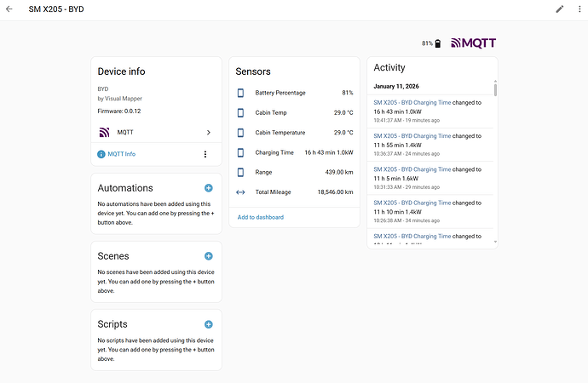Open three-dot menu beside MQTT Info
Image resolution: width=588 pixels, height=383 pixels.
click(205, 154)
